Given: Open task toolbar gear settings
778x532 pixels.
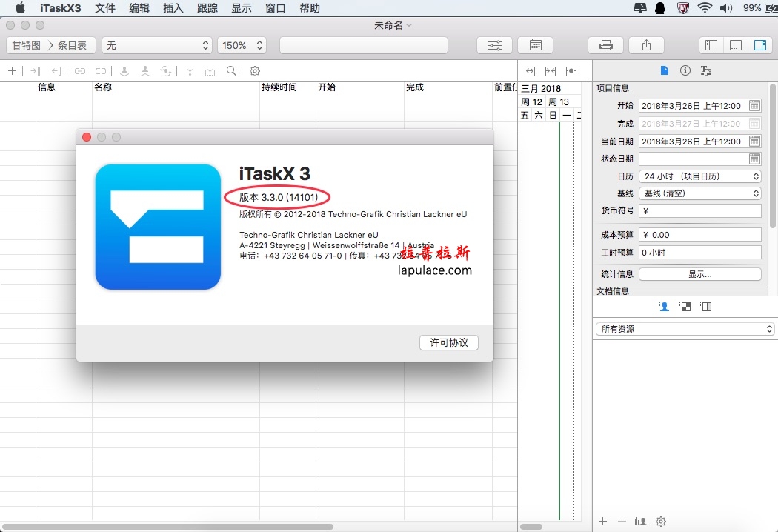Looking at the screenshot, I should click(x=255, y=71).
